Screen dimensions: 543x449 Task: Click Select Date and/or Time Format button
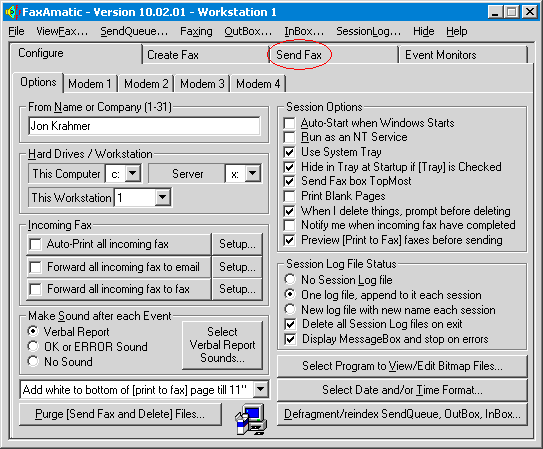point(402,390)
